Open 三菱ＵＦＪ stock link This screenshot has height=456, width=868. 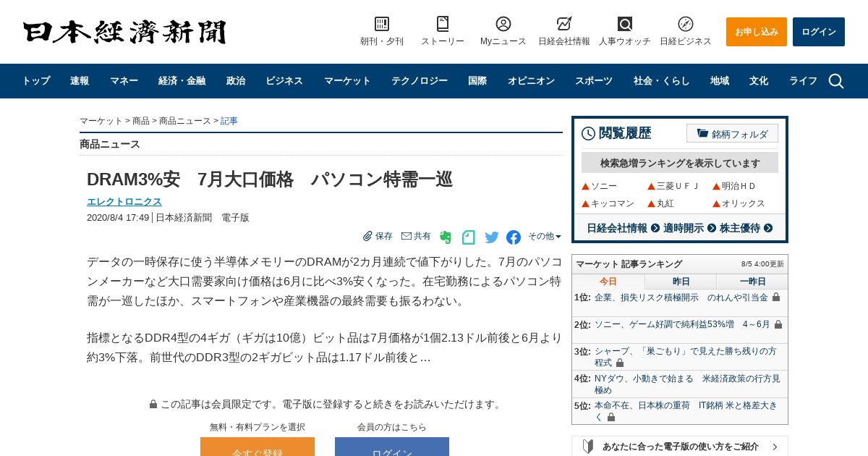coord(678,186)
